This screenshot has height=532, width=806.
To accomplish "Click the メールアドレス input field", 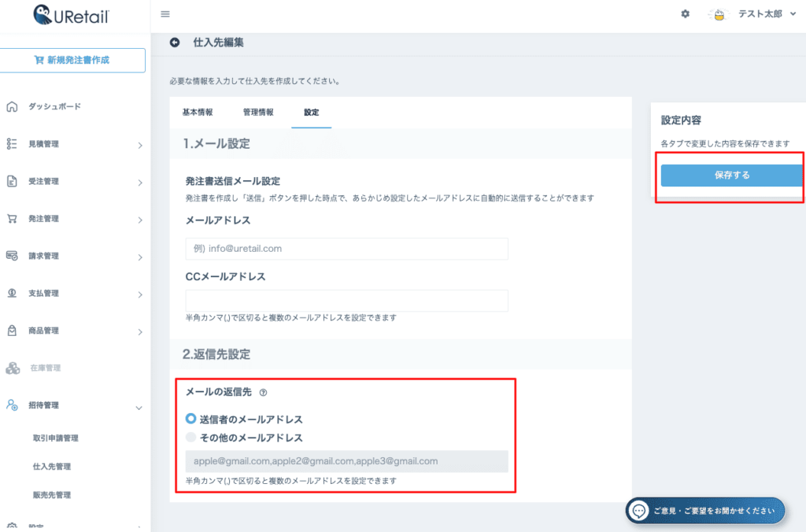I will click(346, 249).
